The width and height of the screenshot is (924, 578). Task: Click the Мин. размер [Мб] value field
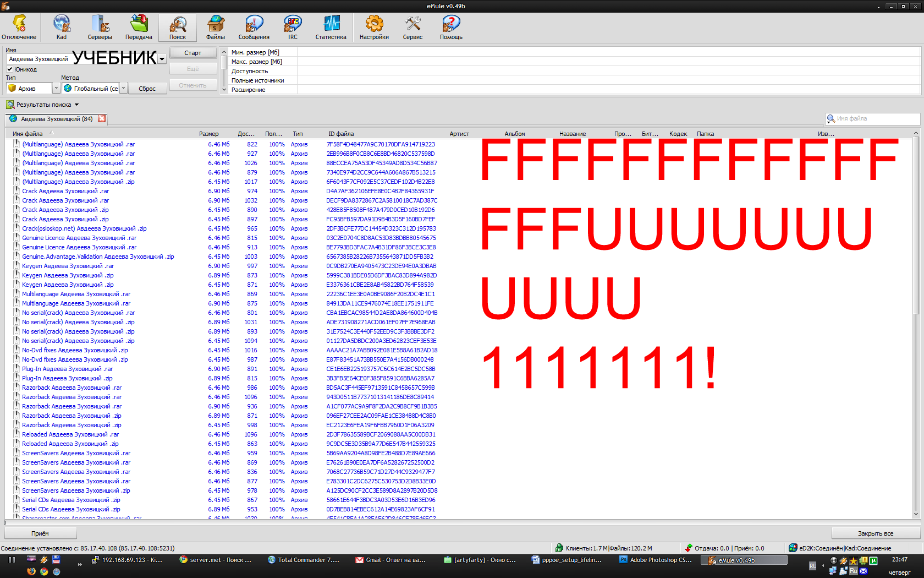point(608,52)
